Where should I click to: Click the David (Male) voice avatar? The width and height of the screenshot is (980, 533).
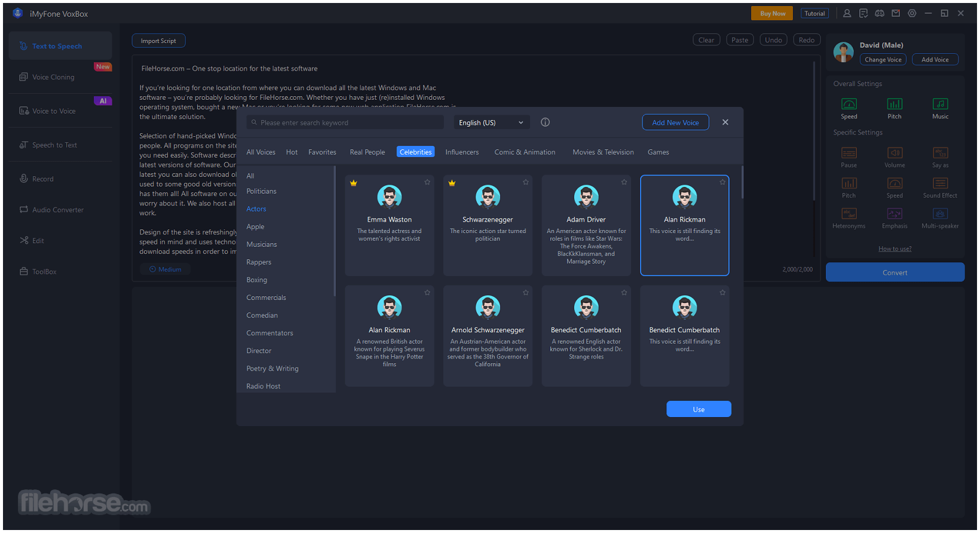pyautogui.click(x=843, y=53)
